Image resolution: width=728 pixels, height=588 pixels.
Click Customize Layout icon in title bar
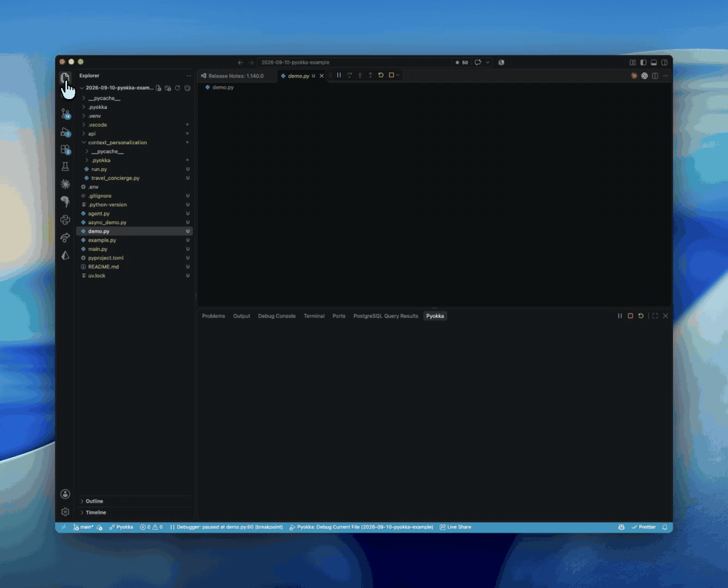(633, 62)
